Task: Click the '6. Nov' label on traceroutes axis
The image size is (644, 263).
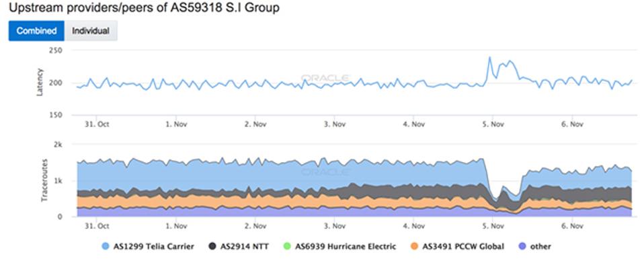Action: pyautogui.click(x=573, y=225)
